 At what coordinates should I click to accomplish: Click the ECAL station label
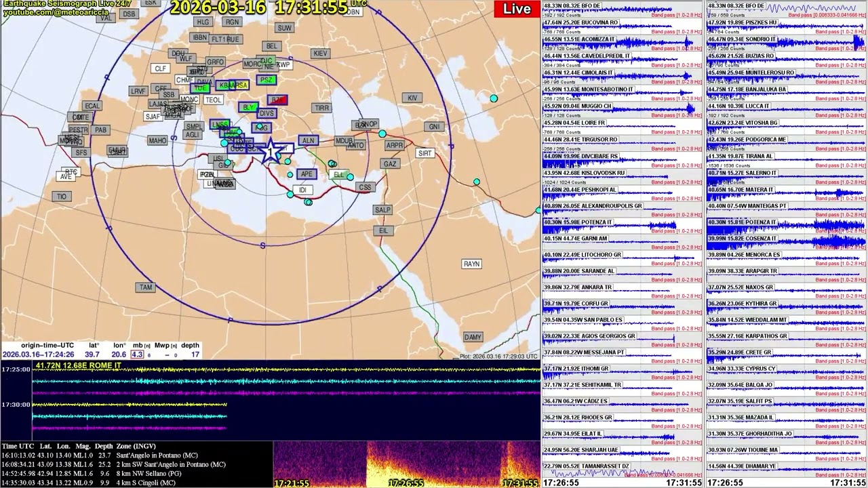92,106
